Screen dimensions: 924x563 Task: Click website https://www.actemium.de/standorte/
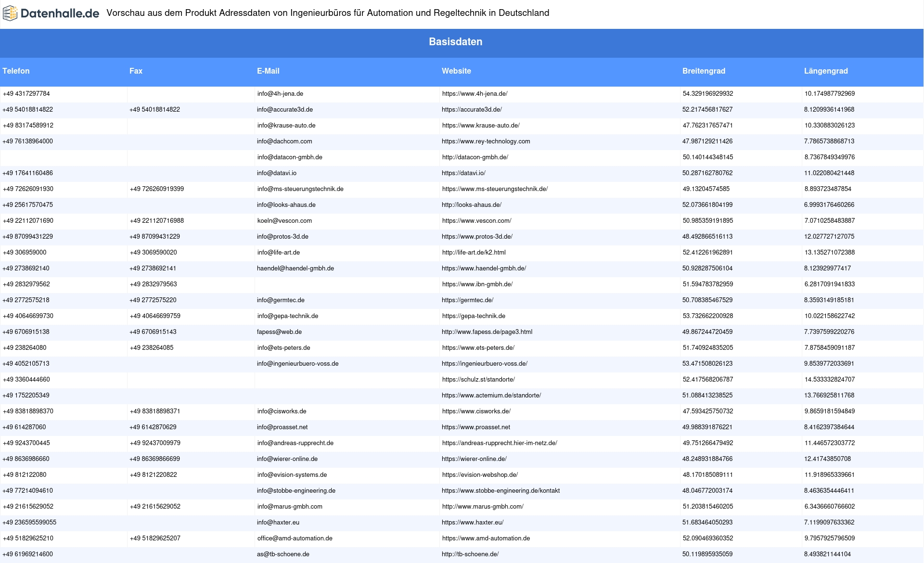click(491, 396)
